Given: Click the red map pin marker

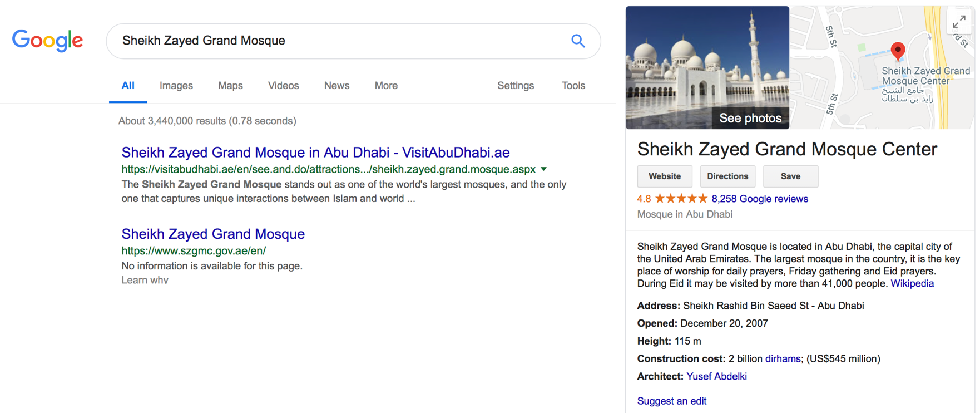Looking at the screenshot, I should tap(898, 51).
